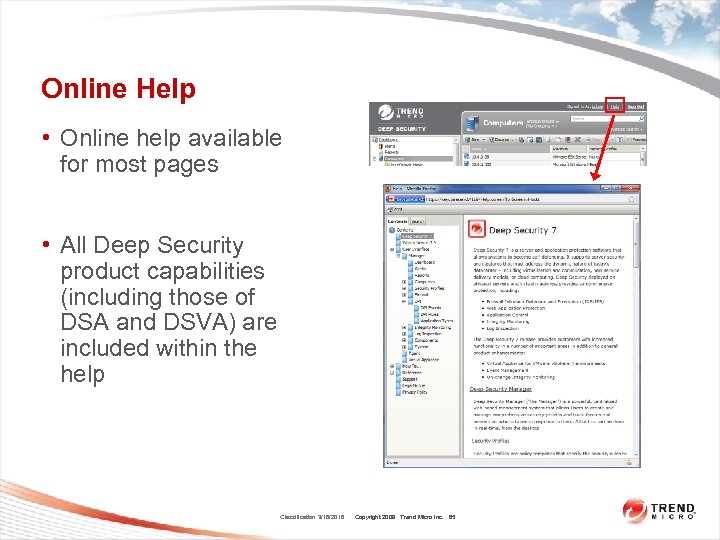Select Support help topic

(409, 379)
